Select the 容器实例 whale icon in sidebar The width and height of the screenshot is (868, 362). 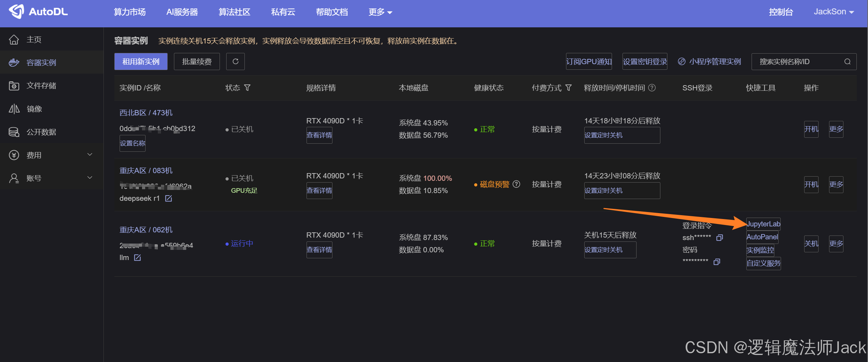tap(14, 63)
